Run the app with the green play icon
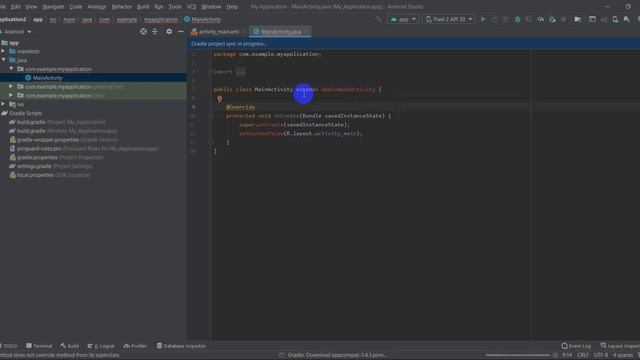The width and height of the screenshot is (640, 360). 483,19
